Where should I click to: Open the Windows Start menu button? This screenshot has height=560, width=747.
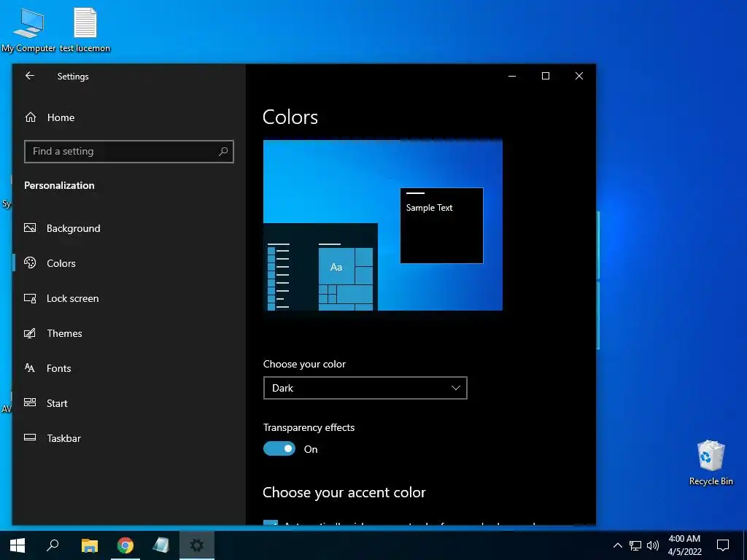[x=18, y=545]
